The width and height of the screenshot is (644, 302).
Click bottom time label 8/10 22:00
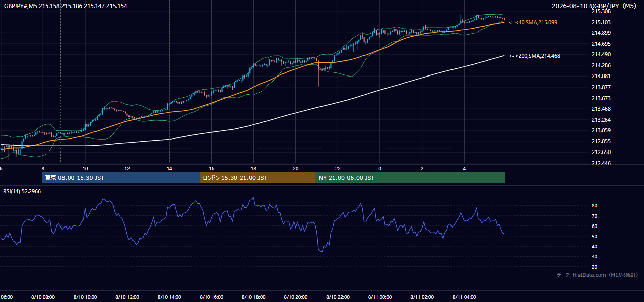[x=338, y=297]
